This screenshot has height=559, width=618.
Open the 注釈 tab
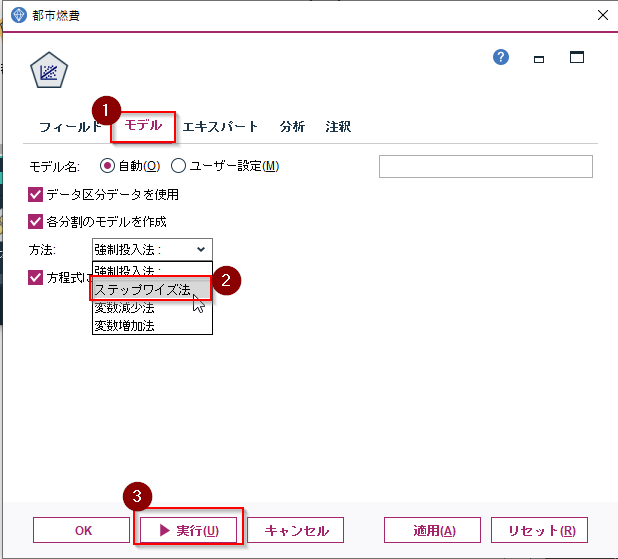click(338, 127)
